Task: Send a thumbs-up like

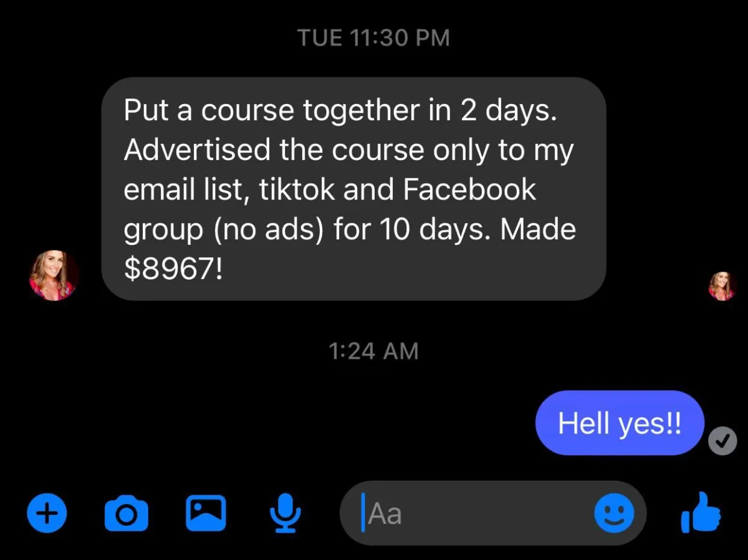Action: 701,512
